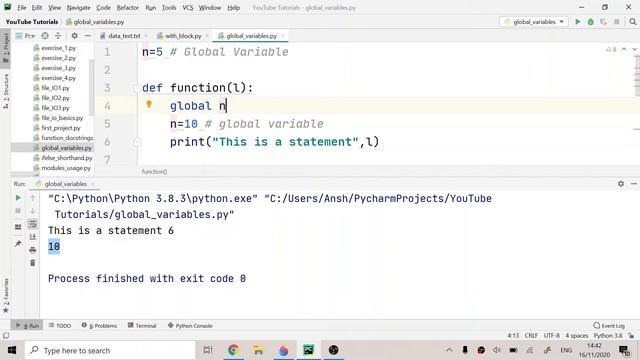The width and height of the screenshot is (640, 360).
Task: Hide the Run tool window
Action: coord(633,184)
